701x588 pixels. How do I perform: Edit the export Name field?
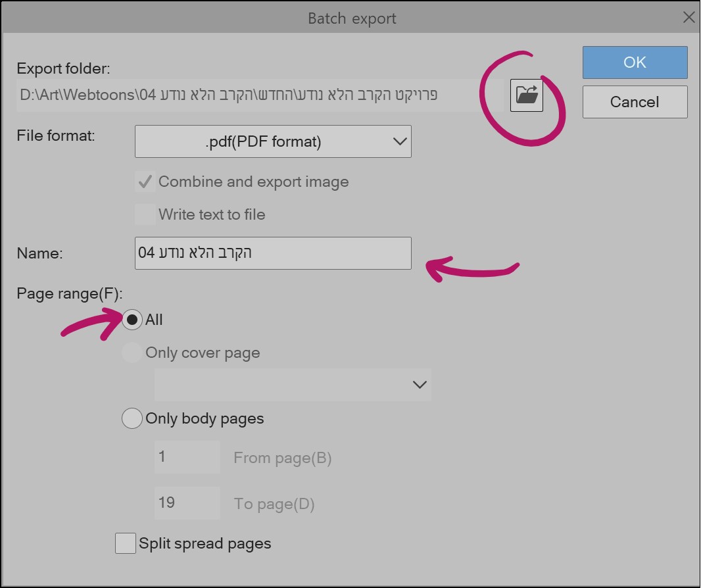point(273,253)
